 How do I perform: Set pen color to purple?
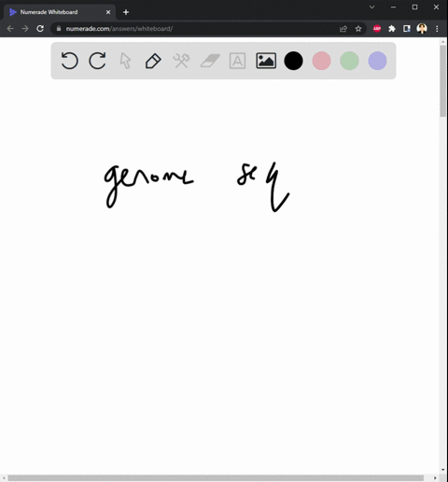point(377,61)
